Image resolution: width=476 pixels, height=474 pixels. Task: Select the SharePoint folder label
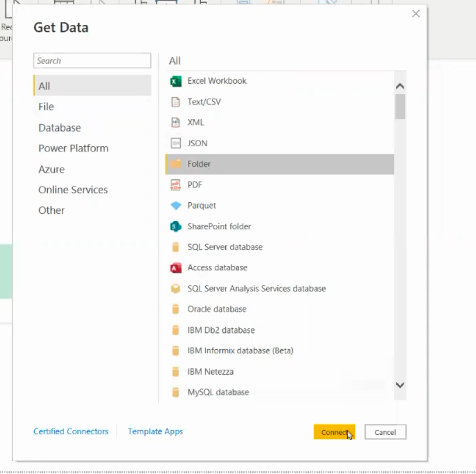(219, 227)
